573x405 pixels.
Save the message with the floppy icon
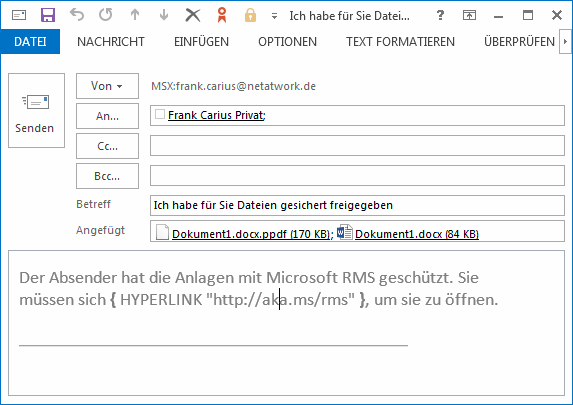(x=48, y=15)
